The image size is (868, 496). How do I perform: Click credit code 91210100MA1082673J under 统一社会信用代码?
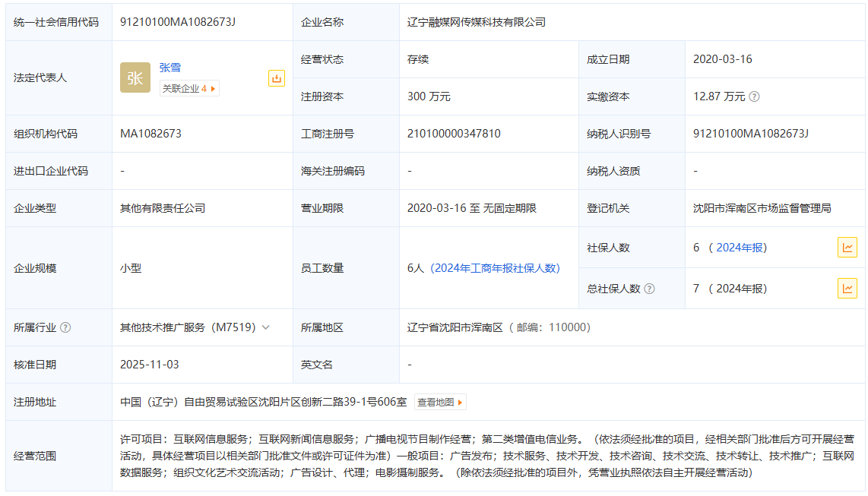(x=178, y=22)
